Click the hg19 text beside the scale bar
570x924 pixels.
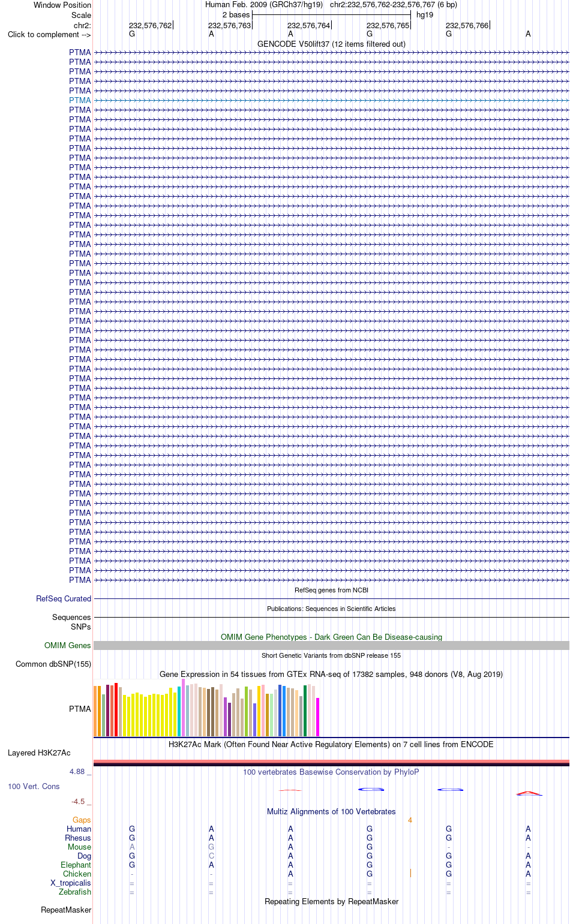(x=425, y=14)
